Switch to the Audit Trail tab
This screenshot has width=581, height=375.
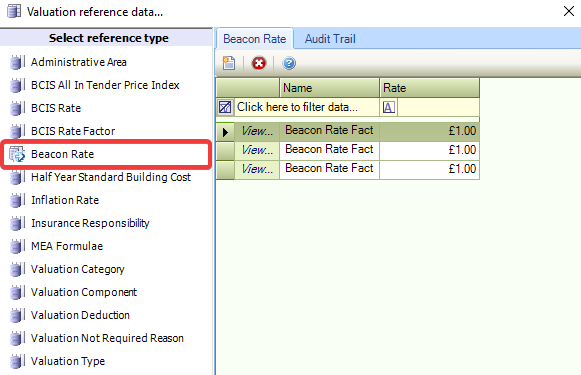[330, 39]
